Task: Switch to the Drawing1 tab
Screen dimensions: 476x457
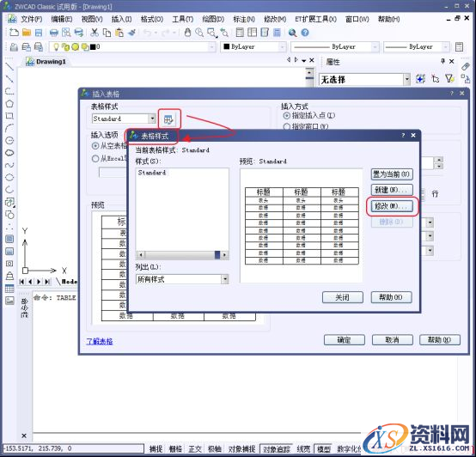Action: point(46,62)
